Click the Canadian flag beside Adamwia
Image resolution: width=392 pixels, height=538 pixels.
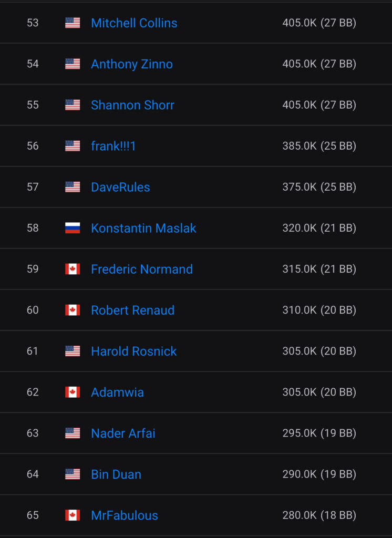(x=73, y=392)
